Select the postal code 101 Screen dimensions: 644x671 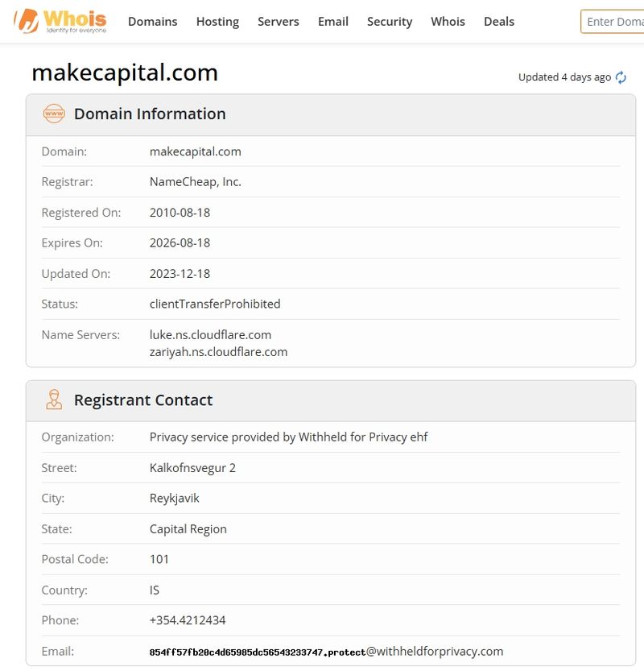(x=159, y=560)
